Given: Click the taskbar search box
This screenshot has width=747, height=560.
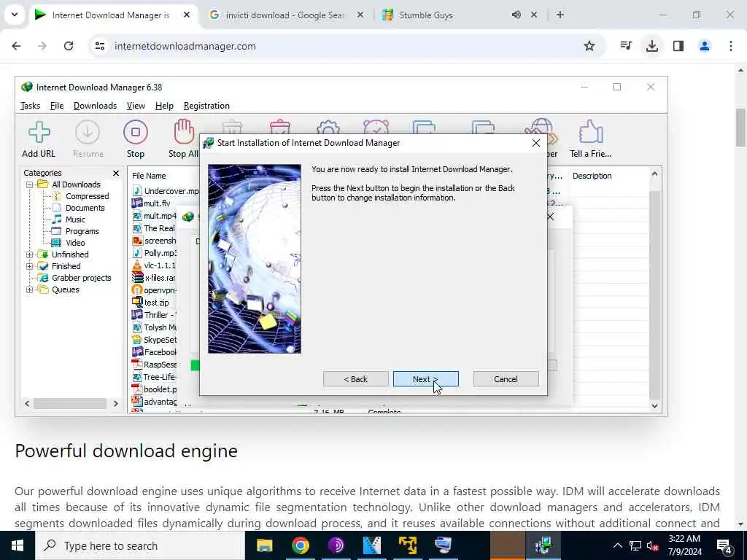Looking at the screenshot, I should (140, 545).
